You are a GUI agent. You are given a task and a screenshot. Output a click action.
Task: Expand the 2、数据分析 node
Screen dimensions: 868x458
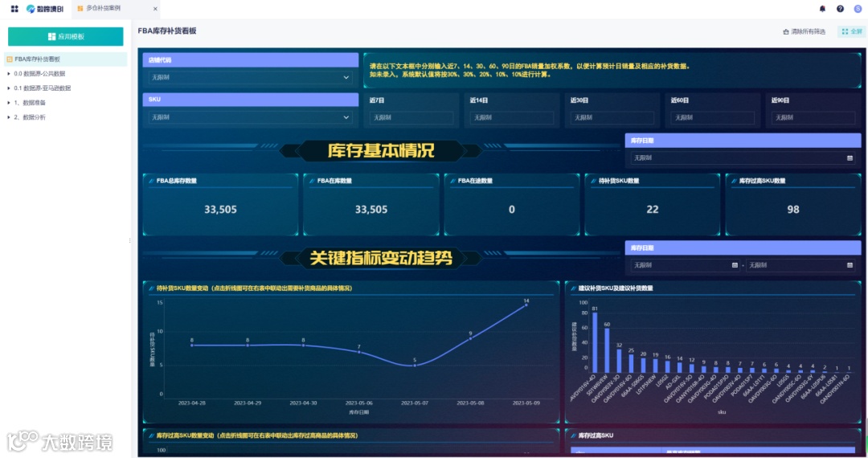coord(8,117)
